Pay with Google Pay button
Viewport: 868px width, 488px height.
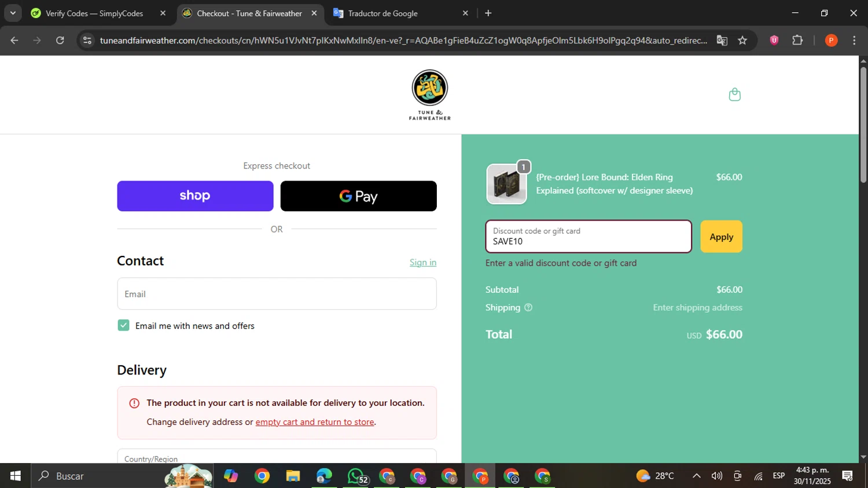[359, 196]
